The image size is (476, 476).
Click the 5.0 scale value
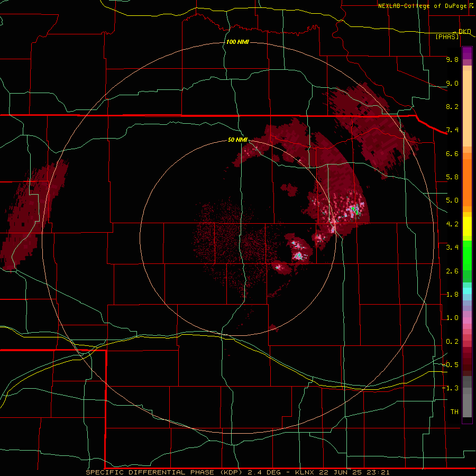452,200
